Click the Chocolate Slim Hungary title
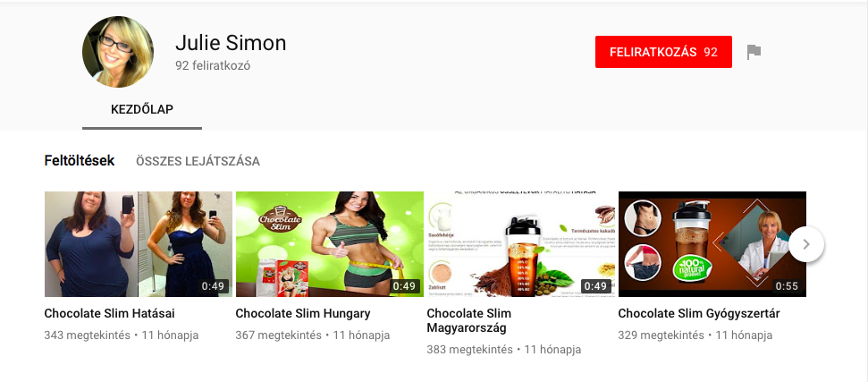 click(x=303, y=314)
